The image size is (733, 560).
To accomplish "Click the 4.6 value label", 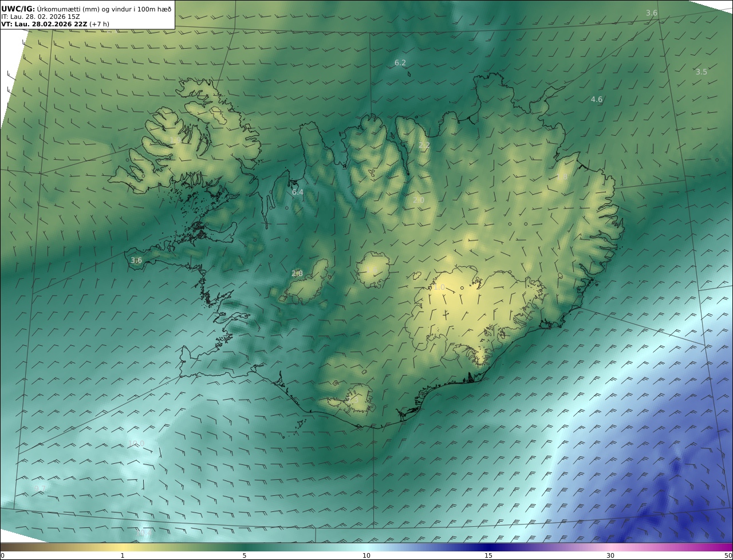I will pyautogui.click(x=597, y=99).
